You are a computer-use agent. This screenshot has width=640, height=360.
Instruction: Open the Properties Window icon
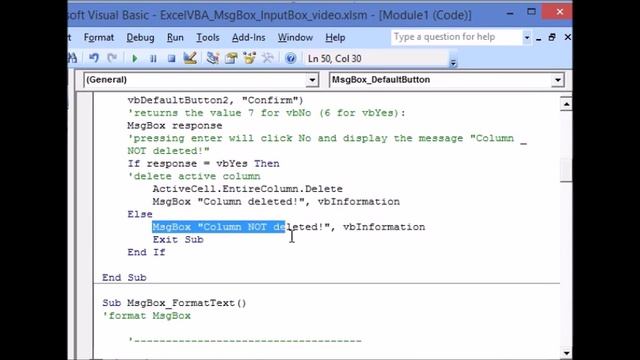tap(231, 58)
